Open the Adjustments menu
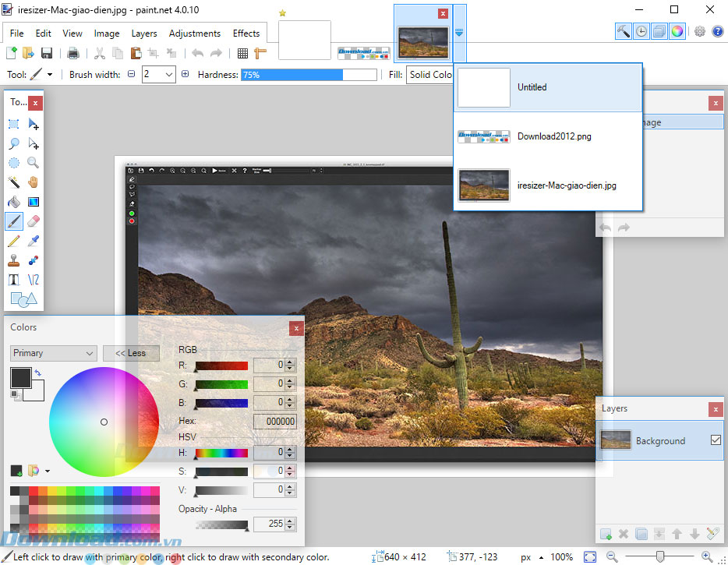 [x=195, y=34]
